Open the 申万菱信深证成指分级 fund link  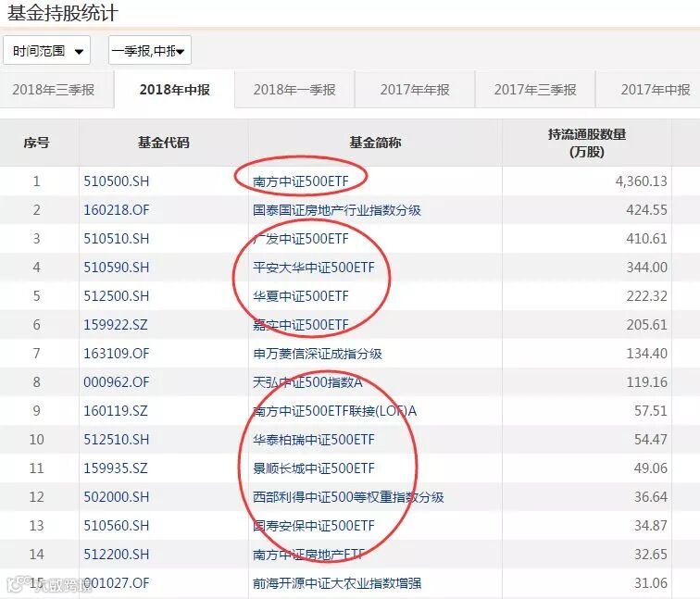coord(318,354)
